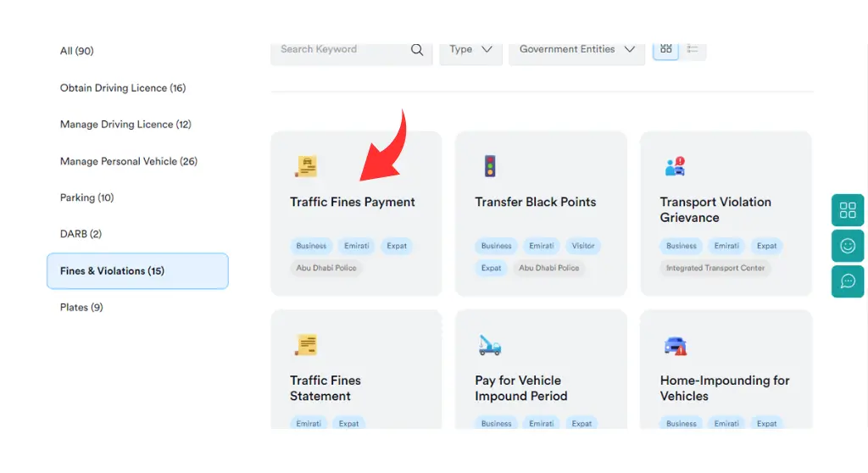Image resolution: width=868 pixels, height=473 pixels.
Task: Click Emirati tag on Traffic Fines Payment
Action: point(357,246)
